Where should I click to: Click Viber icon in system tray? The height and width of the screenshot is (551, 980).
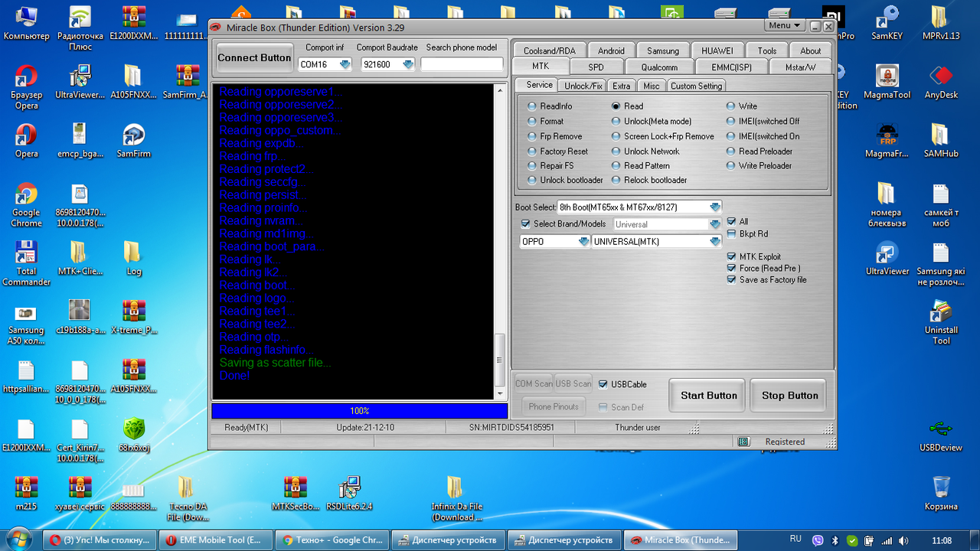pyautogui.click(x=818, y=540)
